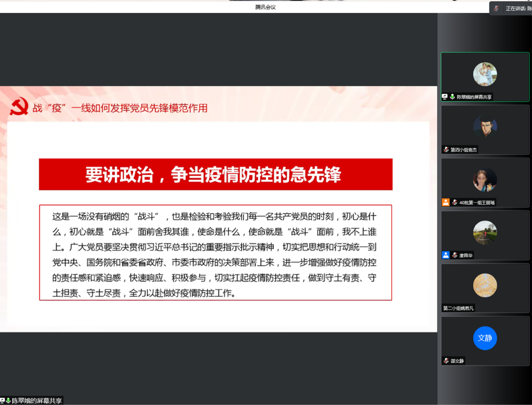The image size is (532, 405).
Task: Select 陈翠娥's wedding photo avatar
Action: [485, 74]
